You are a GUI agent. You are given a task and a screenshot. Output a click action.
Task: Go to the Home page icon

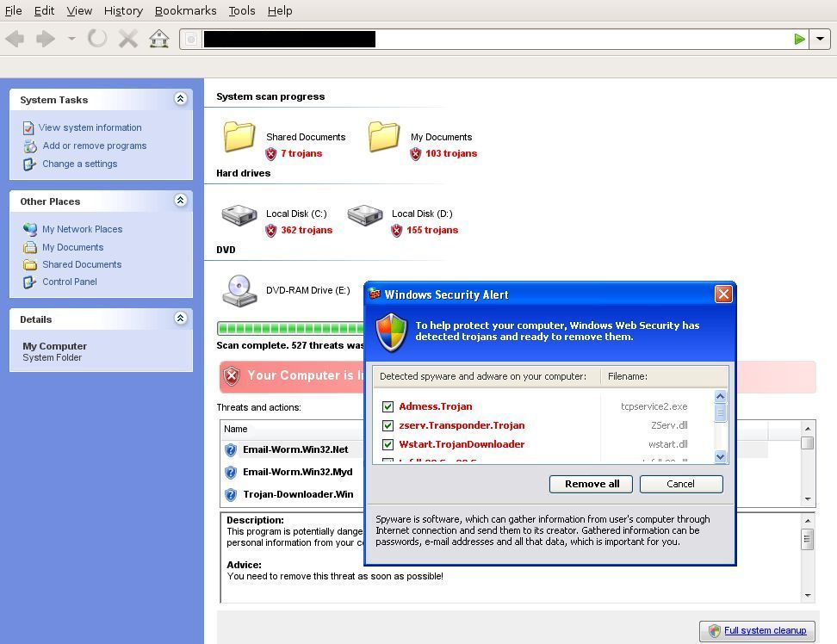click(x=159, y=39)
